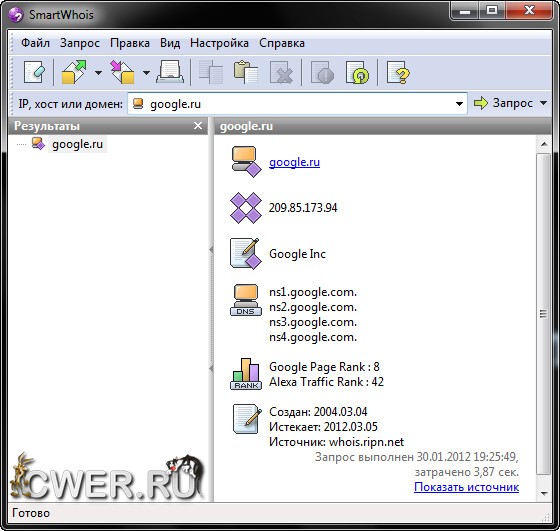This screenshot has width=560, height=531.
Task: Select the Источник: whois.ripn.net line
Action: 336,442
